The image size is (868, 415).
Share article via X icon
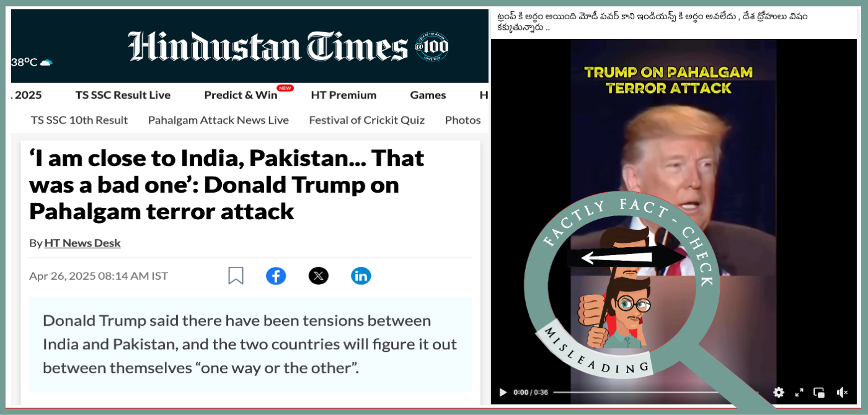tap(319, 276)
